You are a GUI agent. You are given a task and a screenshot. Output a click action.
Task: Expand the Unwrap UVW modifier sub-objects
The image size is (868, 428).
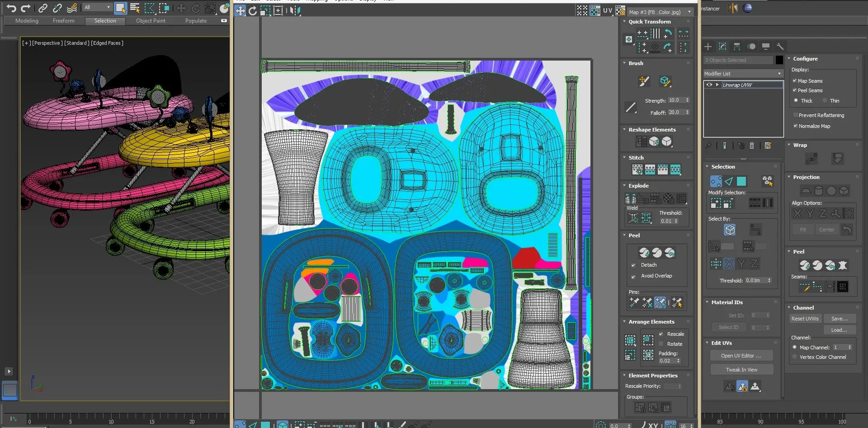(x=717, y=85)
